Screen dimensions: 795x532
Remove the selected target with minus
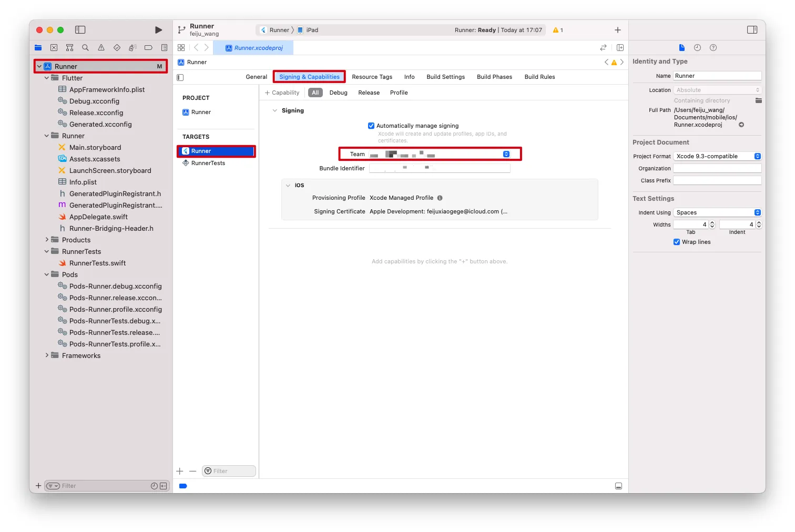(x=193, y=472)
